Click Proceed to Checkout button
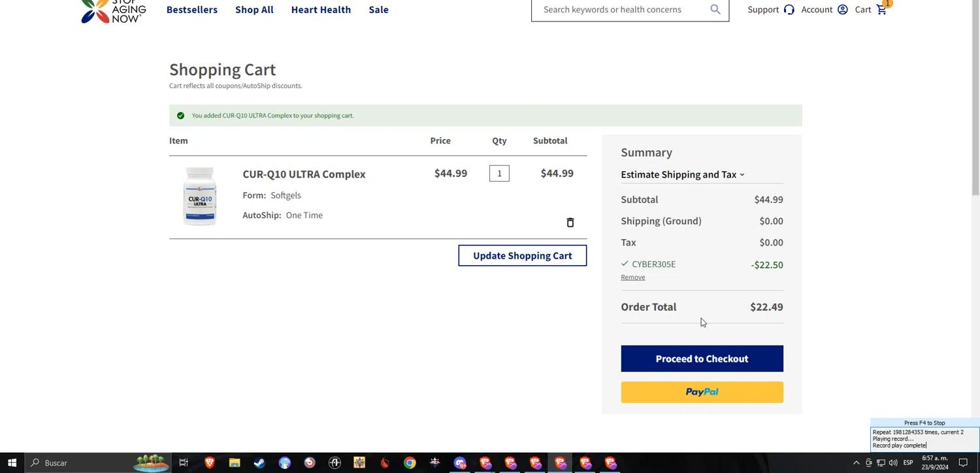 (x=702, y=359)
